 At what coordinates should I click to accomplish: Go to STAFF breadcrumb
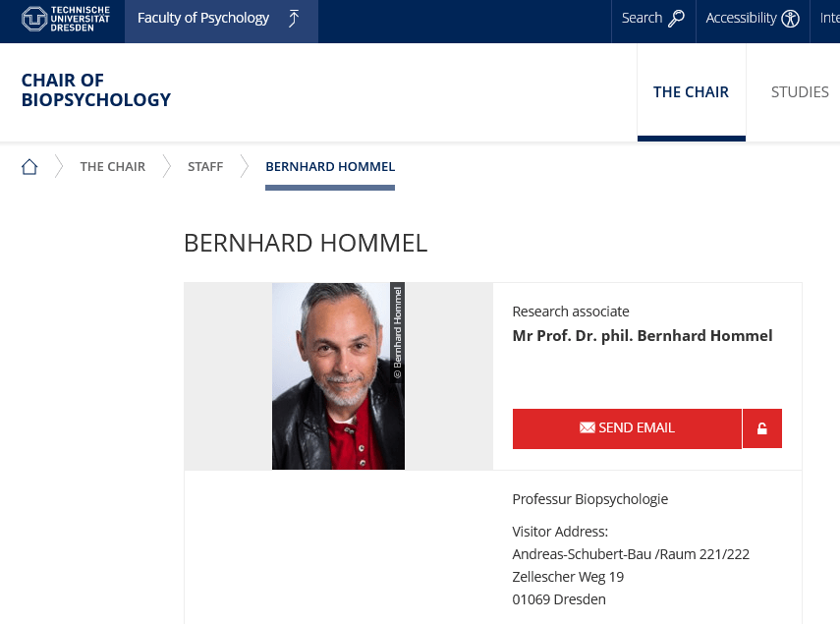205,167
